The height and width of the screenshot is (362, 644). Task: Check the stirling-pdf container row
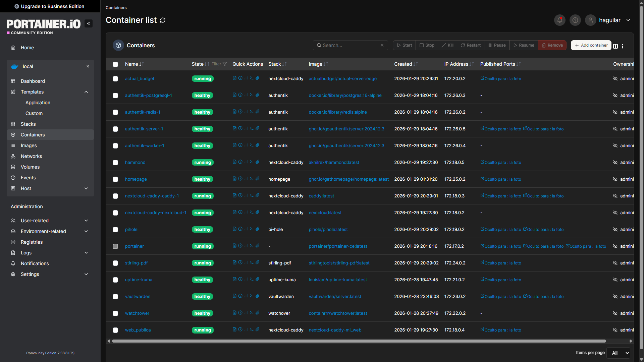tap(115, 263)
